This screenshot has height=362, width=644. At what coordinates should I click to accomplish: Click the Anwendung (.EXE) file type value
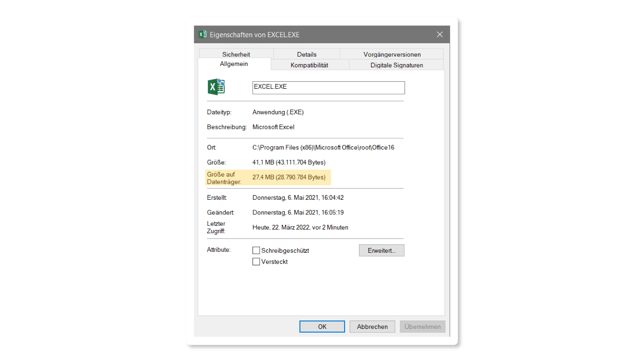click(278, 112)
